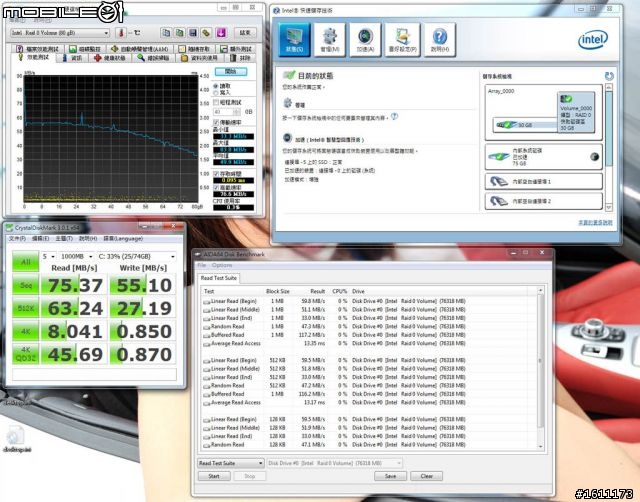Open HD Tune options via yellow tag icon
Image resolution: width=640 pixels, height=502 pixels.
(x=207, y=33)
